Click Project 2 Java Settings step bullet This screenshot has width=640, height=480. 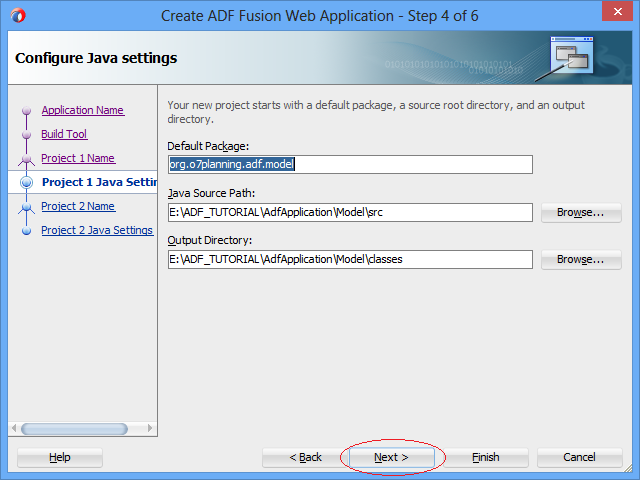click(x=27, y=231)
